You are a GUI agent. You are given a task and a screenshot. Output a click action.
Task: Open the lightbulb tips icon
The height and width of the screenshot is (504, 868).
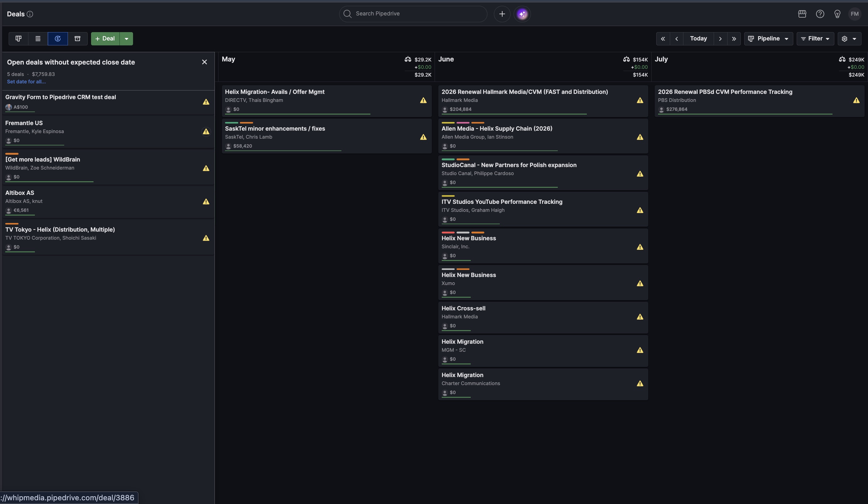click(837, 14)
